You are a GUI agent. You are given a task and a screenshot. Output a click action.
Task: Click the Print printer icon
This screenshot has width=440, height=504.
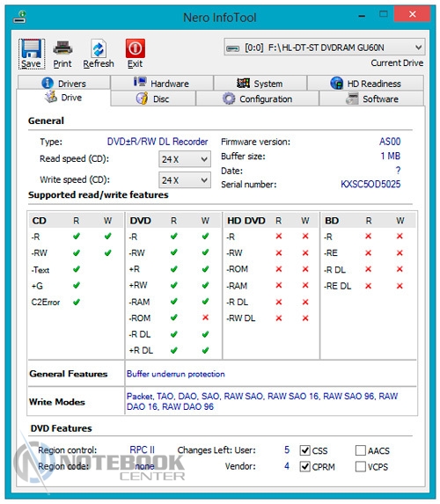pos(62,47)
